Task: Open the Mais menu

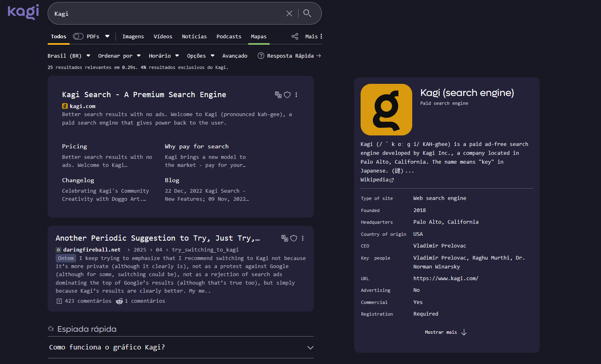Action: (314, 36)
